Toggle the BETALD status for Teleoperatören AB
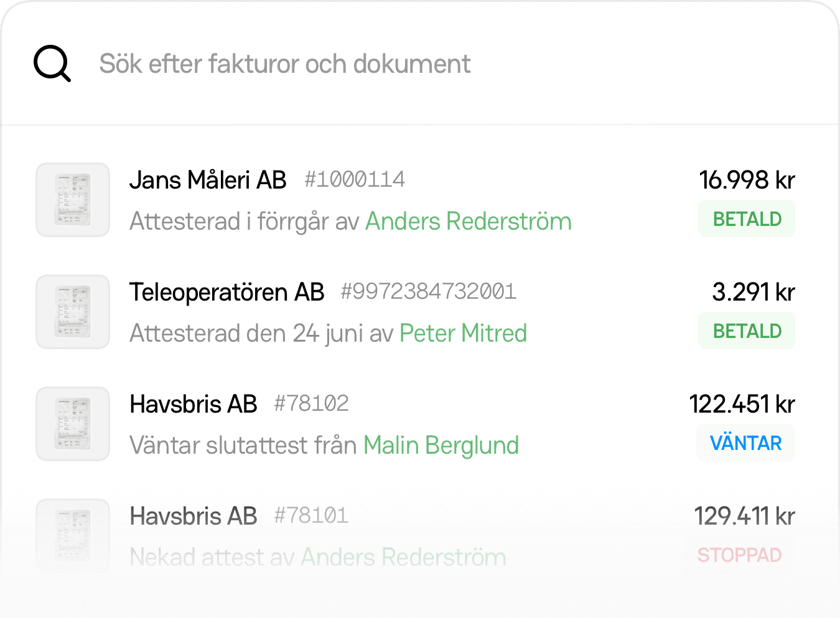The height and width of the screenshot is (618, 840). pos(746,330)
